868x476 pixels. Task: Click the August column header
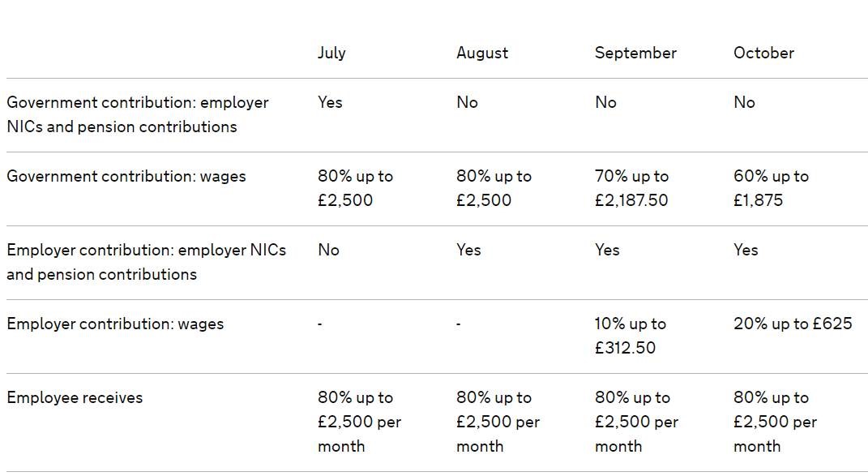[482, 54]
